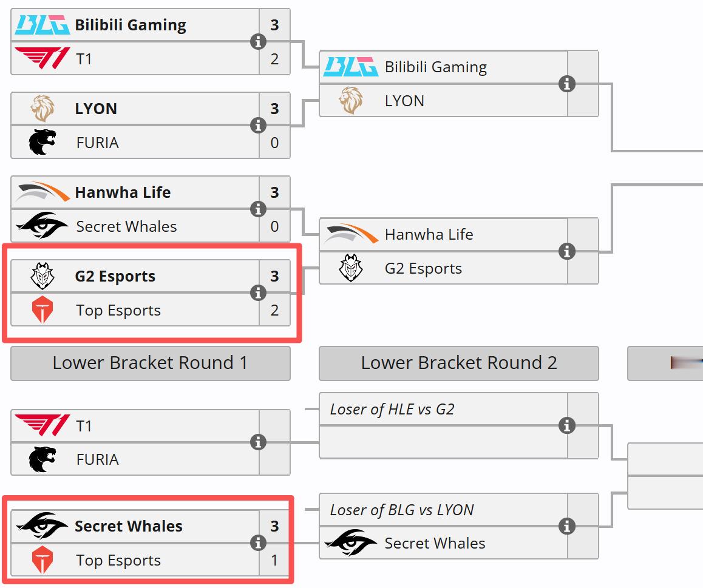Select the Lower Bracket Round 1 header
Viewport: 703px width, 588px height.
click(x=150, y=363)
